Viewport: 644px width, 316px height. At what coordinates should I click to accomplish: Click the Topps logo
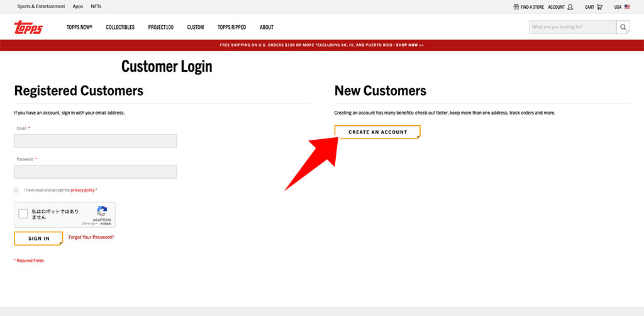tap(28, 27)
